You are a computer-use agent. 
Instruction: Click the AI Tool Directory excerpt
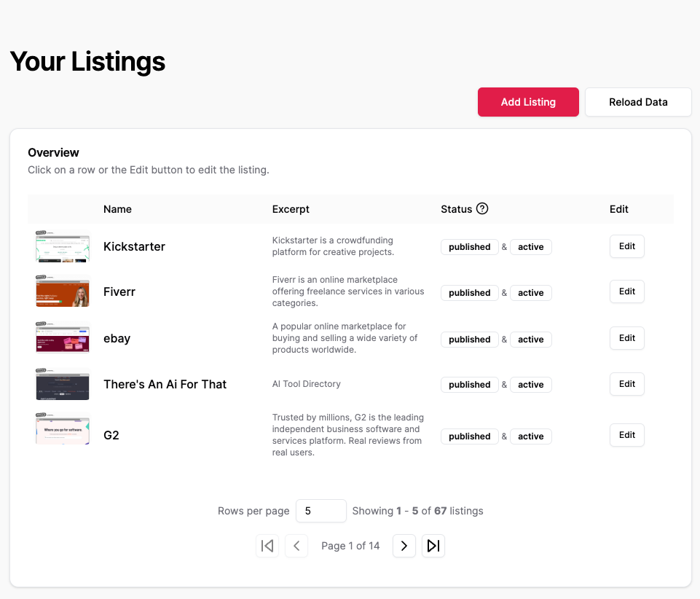point(306,384)
